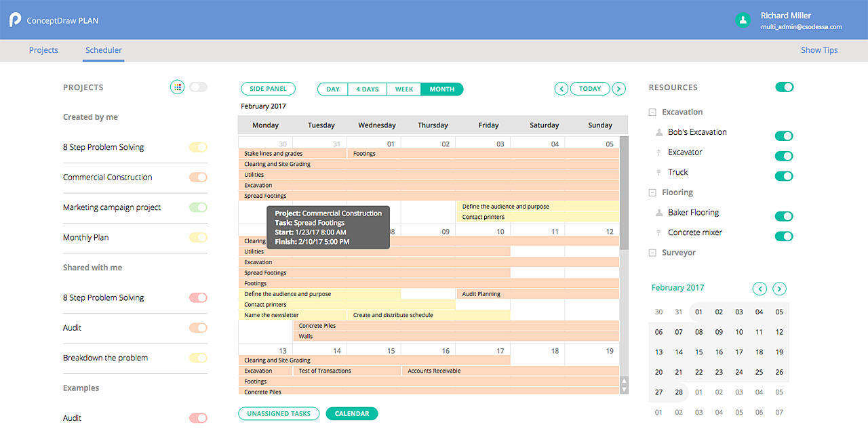Disable the Excavator resource switch
This screenshot has height=437, width=868.
[x=784, y=156]
